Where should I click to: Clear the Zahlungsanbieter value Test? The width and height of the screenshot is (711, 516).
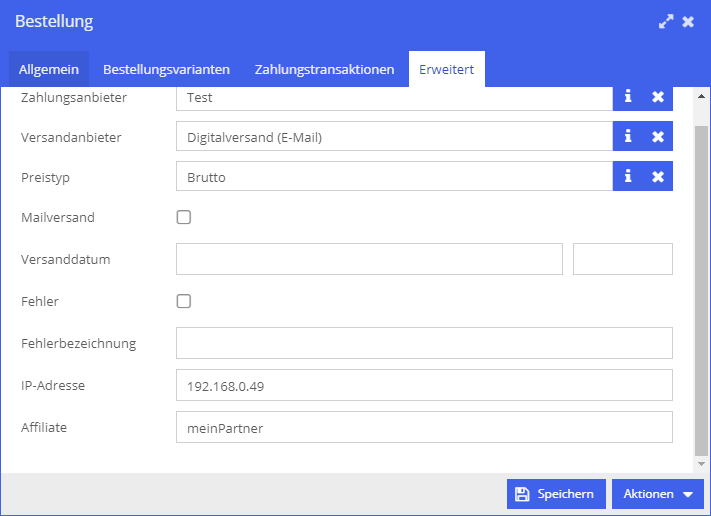pos(658,97)
